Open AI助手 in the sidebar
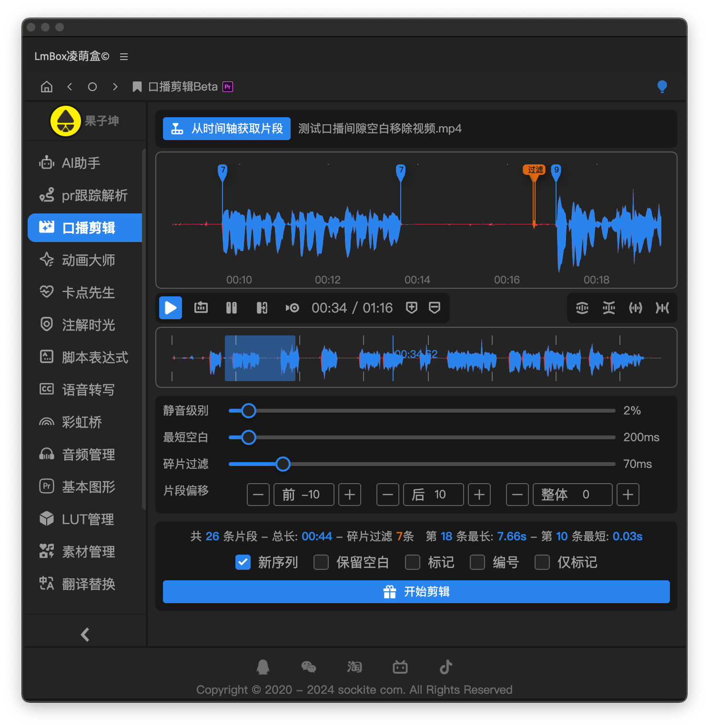This screenshot has width=709, height=728. pyautogui.click(x=85, y=163)
